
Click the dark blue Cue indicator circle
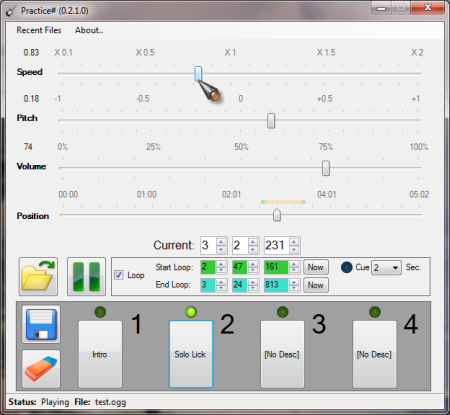[x=347, y=267]
